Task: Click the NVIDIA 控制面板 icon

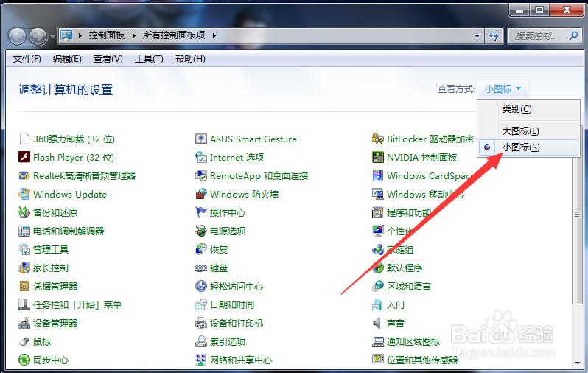Action: [x=377, y=157]
